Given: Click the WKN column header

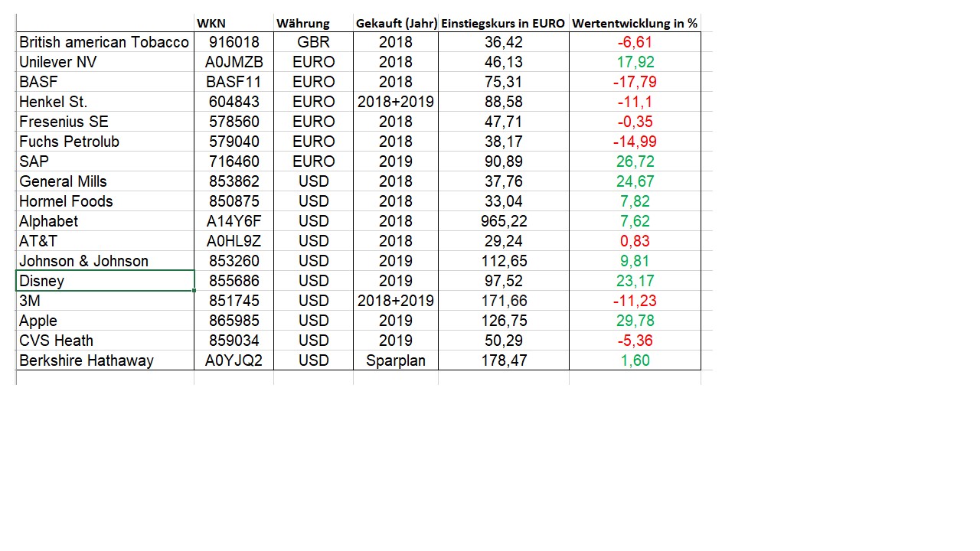Looking at the screenshot, I should tap(211, 24).
